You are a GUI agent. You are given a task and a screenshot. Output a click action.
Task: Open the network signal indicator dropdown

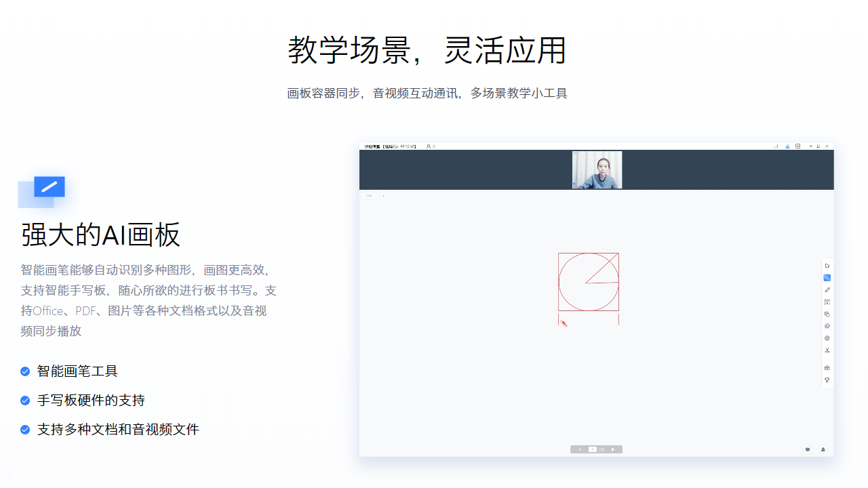[x=776, y=146]
